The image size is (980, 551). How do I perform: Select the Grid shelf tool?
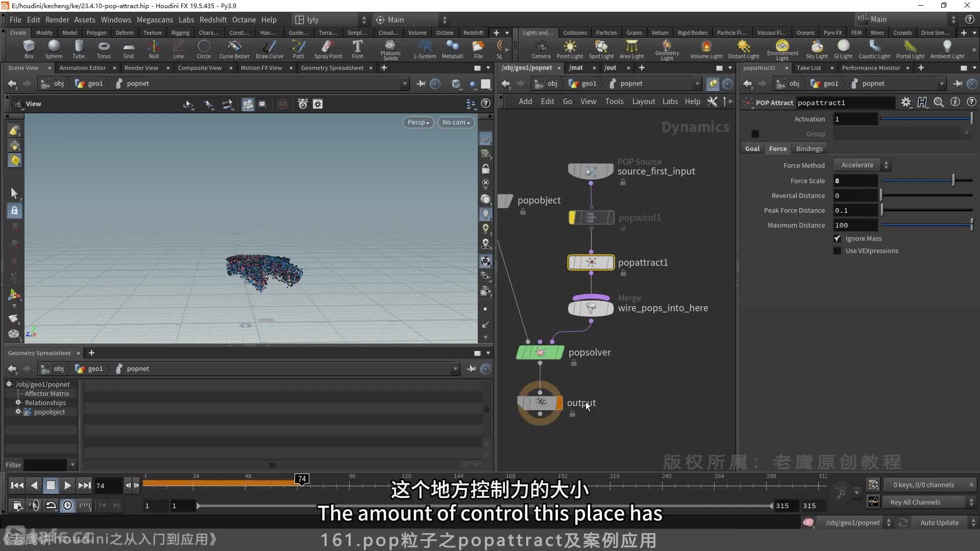point(129,49)
